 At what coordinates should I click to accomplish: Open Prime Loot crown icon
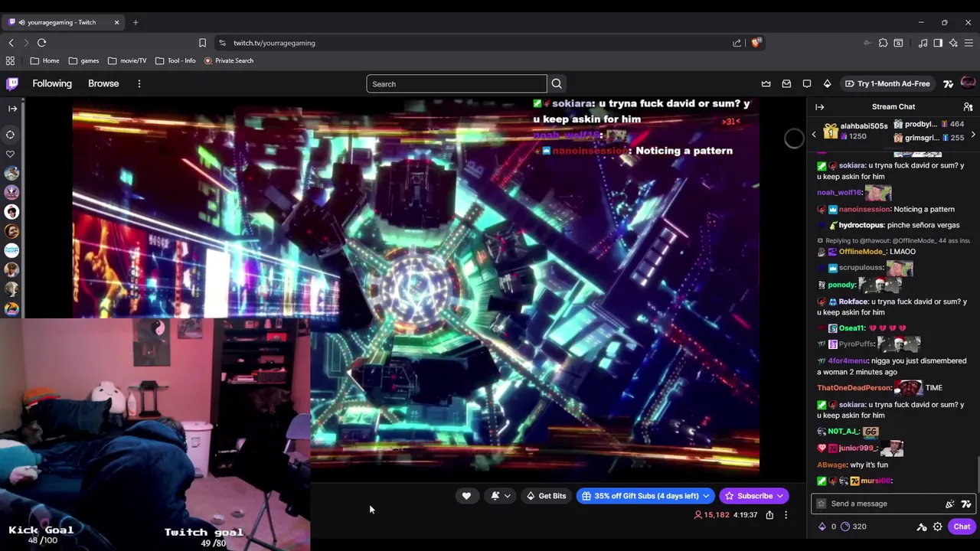tap(766, 83)
